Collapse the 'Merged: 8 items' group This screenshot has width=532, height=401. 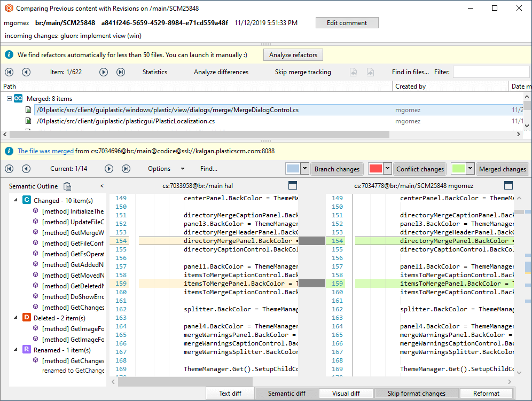click(x=9, y=98)
